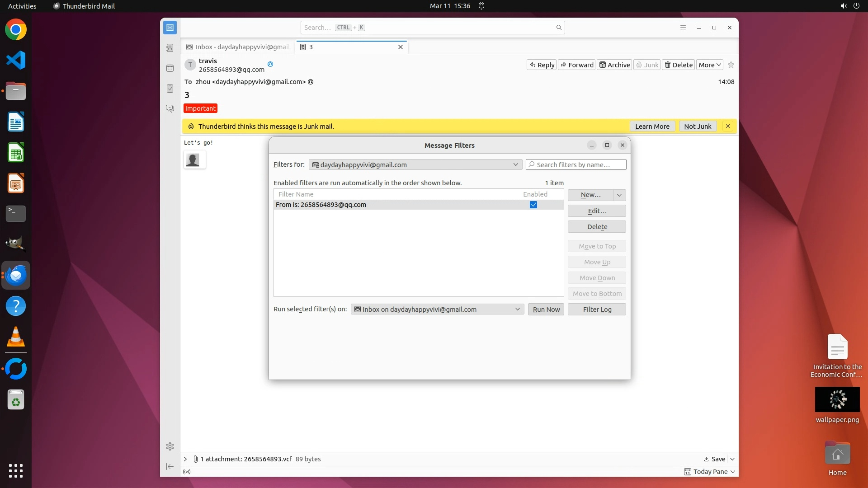Open the Thunderbird app menu (hamburger)
This screenshot has height=488, width=868.
point(683,28)
